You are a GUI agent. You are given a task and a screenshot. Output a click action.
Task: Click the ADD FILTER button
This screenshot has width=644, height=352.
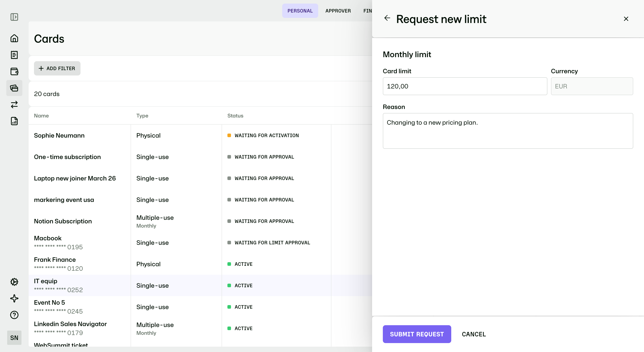[x=57, y=68]
